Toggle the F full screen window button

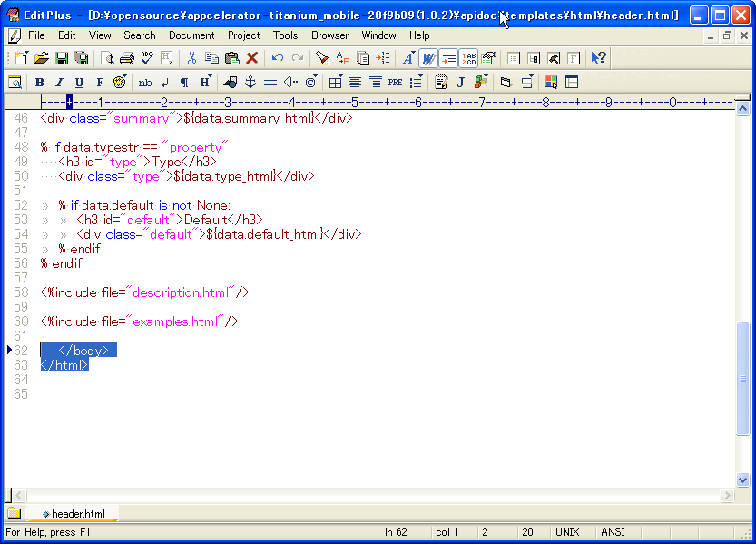[574, 58]
